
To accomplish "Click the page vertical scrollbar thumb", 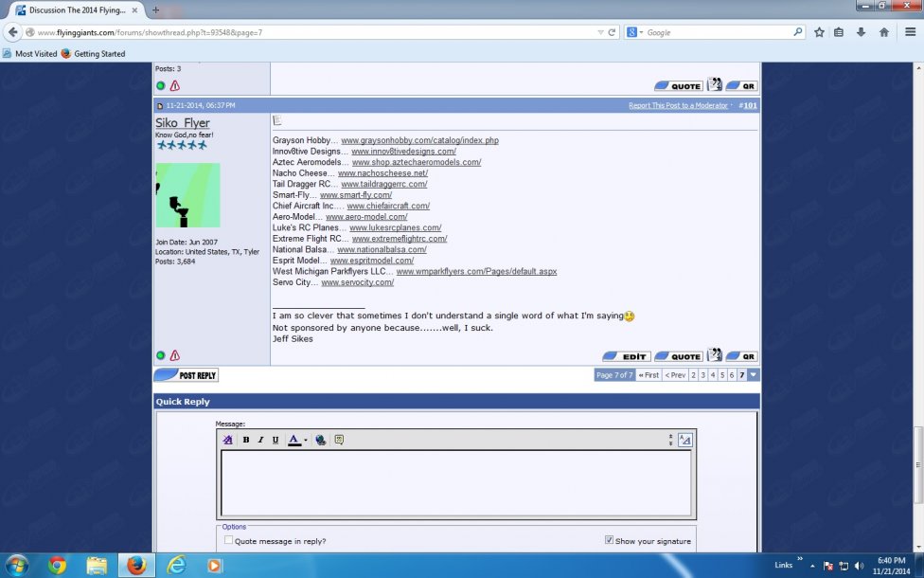I will (x=918, y=465).
